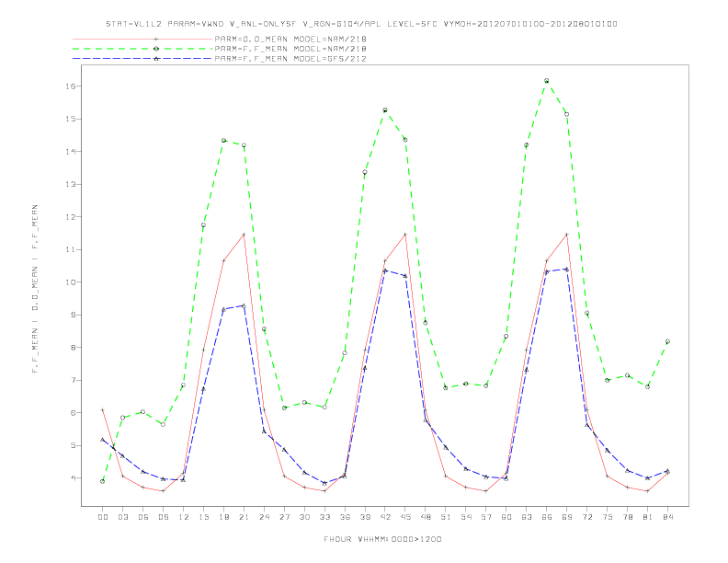The width and height of the screenshot is (728, 563).
Task: Click the x-axis tick label 63
Action: coord(526,517)
